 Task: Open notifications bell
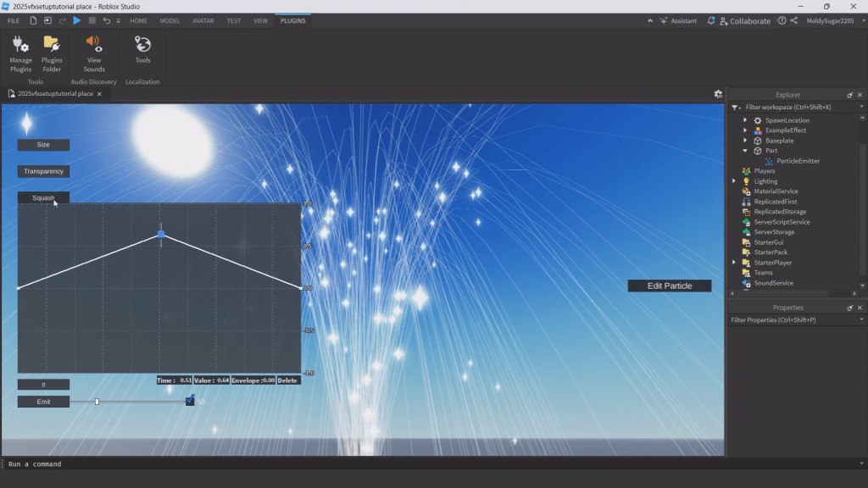tap(711, 20)
